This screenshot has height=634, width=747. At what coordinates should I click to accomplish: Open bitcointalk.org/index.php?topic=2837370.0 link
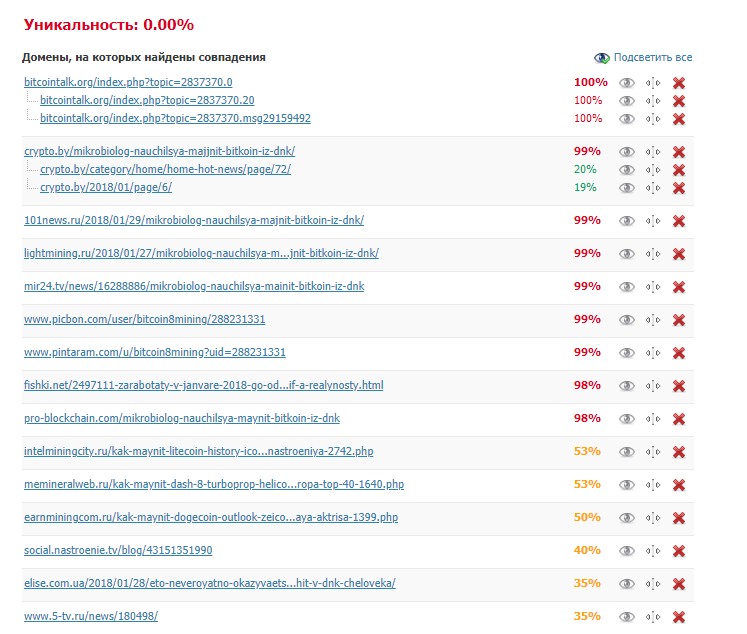pos(128,82)
